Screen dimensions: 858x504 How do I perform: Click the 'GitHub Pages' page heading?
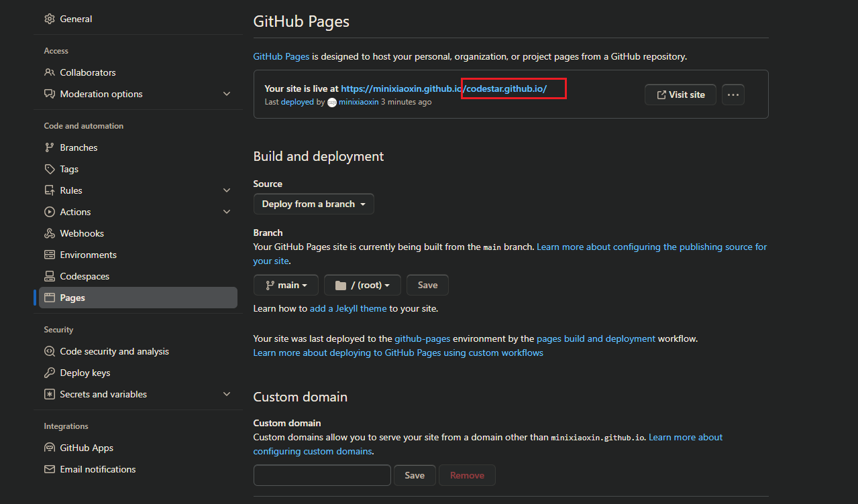click(301, 21)
